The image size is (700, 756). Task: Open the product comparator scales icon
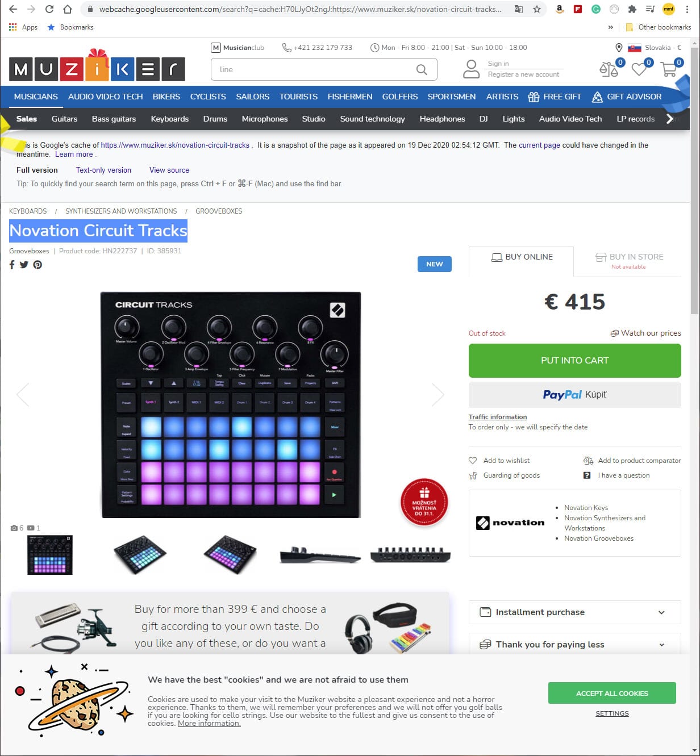pyautogui.click(x=609, y=69)
